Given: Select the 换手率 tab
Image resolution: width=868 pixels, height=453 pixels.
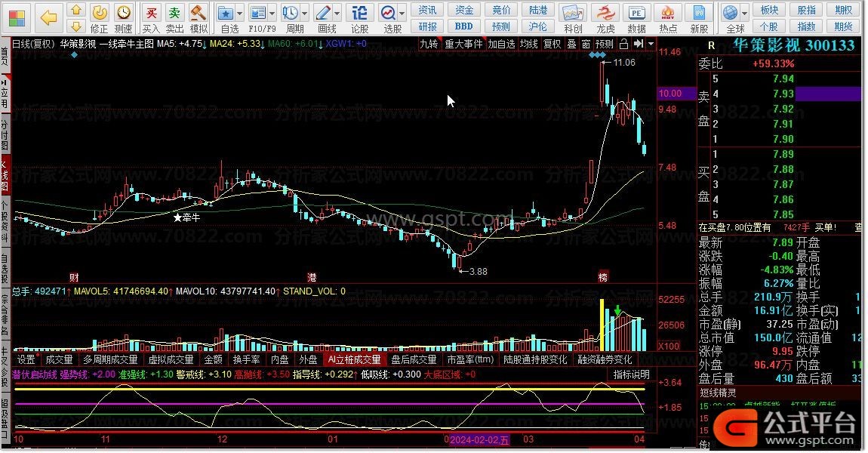Looking at the screenshot, I should tap(246, 360).
